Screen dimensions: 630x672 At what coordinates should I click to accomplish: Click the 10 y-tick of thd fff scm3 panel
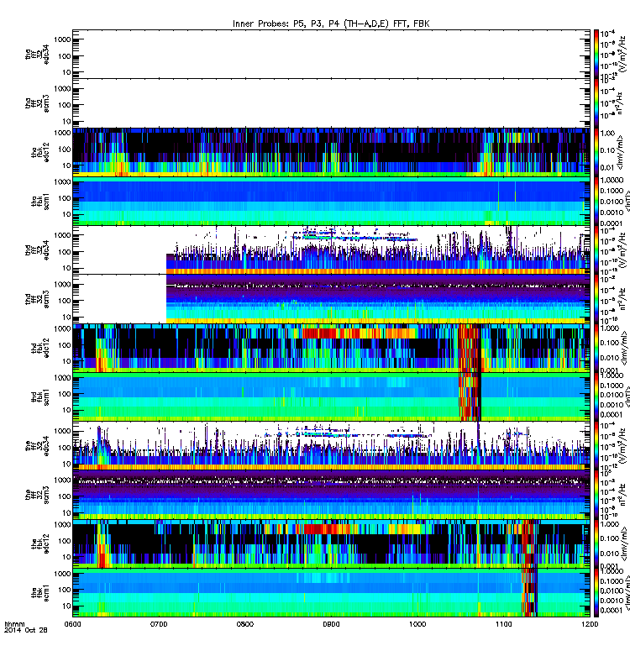[66, 318]
